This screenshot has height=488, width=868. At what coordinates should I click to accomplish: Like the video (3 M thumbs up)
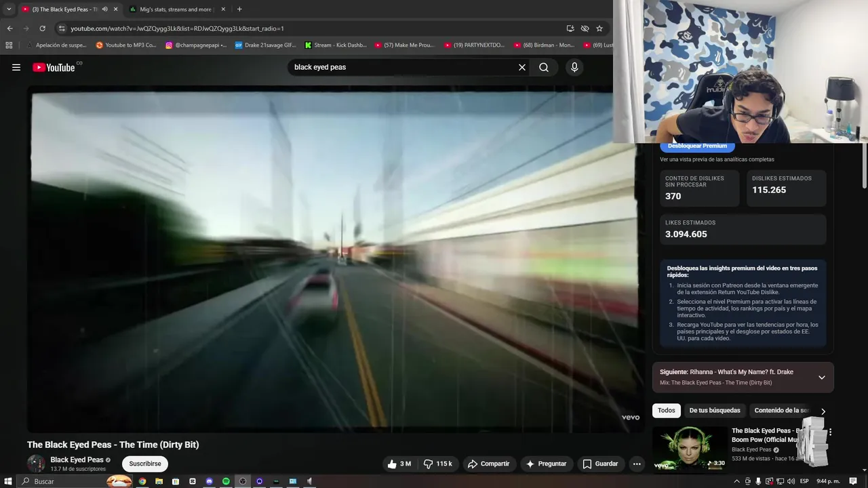pos(399,464)
